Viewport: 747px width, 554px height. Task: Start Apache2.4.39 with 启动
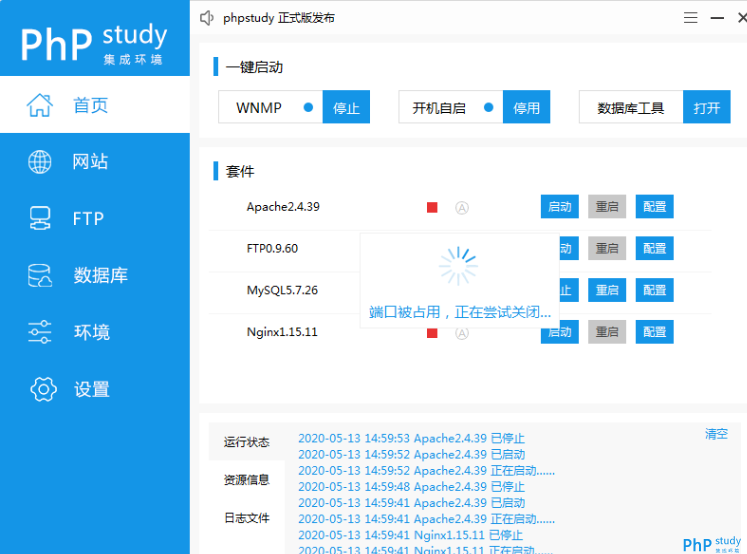pos(559,206)
